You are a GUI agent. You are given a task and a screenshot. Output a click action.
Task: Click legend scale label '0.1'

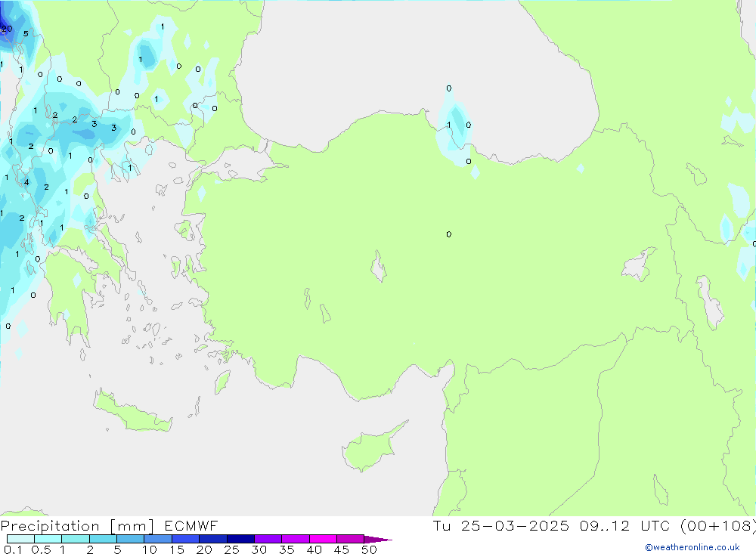click(x=13, y=549)
